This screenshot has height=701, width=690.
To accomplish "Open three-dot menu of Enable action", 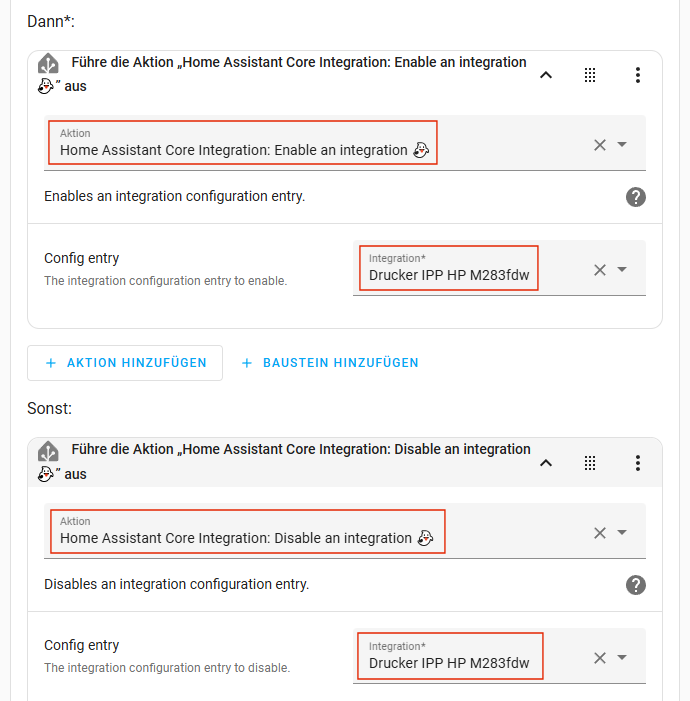I will 637,75.
